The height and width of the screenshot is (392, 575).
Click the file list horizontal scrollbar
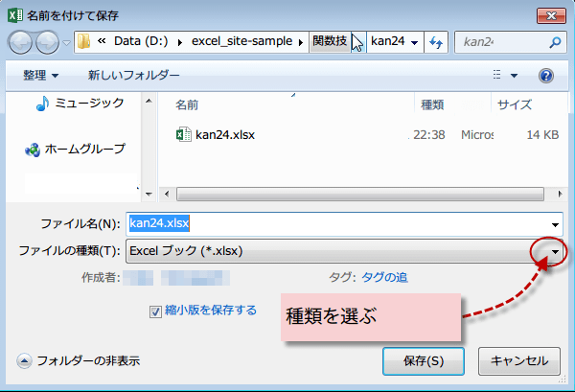(x=359, y=194)
